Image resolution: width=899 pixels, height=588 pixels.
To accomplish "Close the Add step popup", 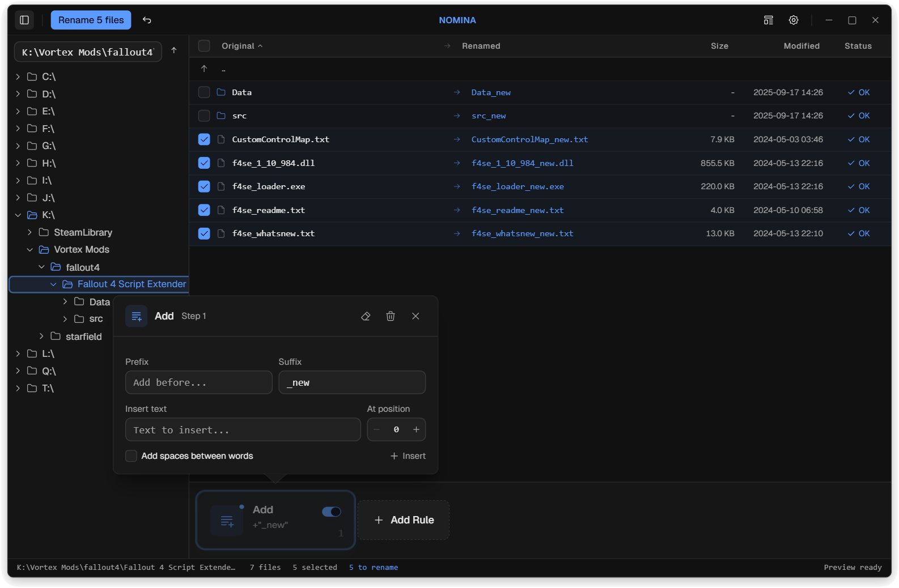I will click(415, 316).
